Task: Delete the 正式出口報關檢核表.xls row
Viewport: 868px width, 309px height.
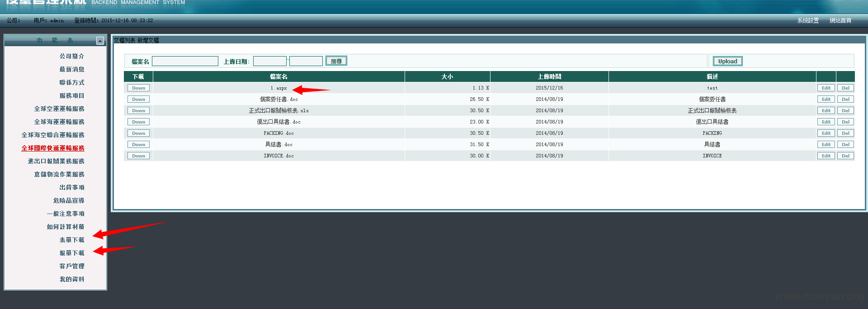Action: [x=845, y=111]
